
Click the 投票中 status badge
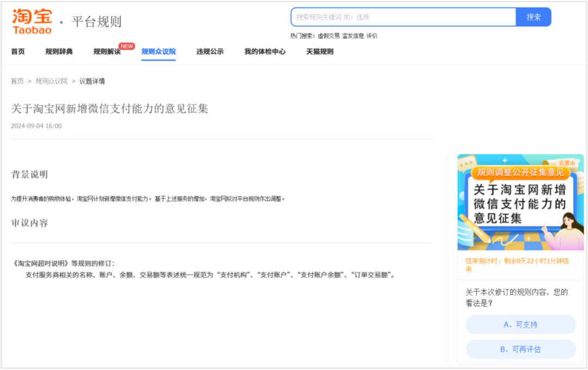(567, 163)
